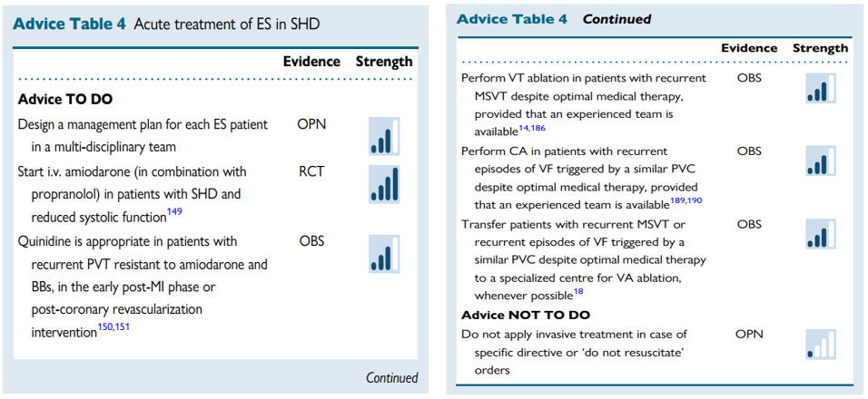Click the left table's Strength column header
This screenshot has width=868, height=399.
click(x=384, y=62)
